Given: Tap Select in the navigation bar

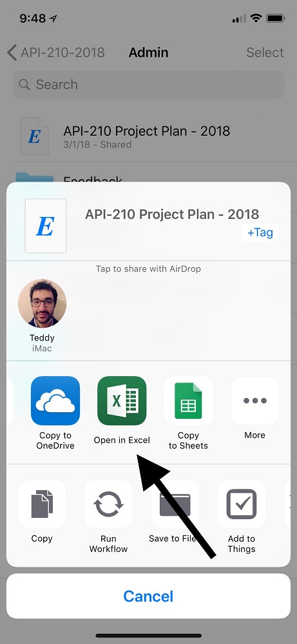Looking at the screenshot, I should tap(265, 53).
